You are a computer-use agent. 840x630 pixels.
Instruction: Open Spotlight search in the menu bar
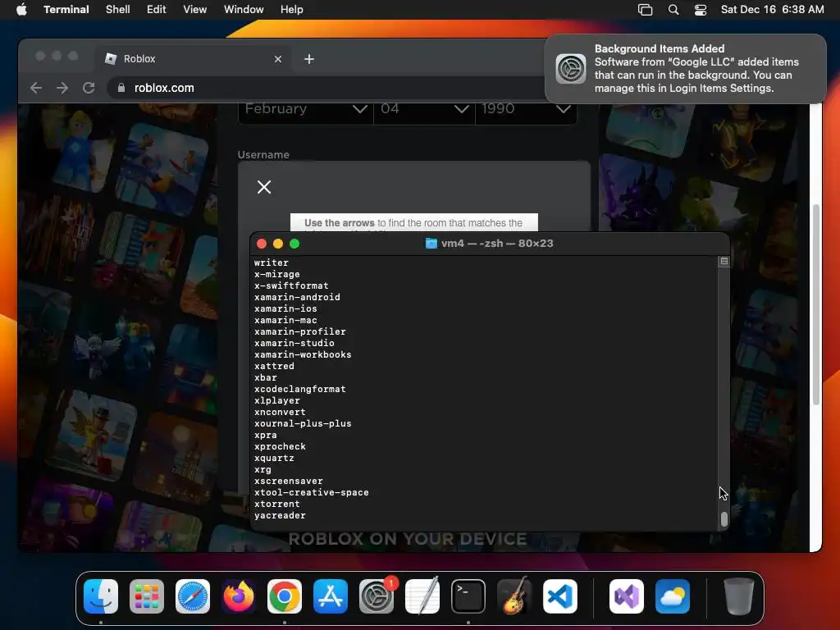pos(673,10)
